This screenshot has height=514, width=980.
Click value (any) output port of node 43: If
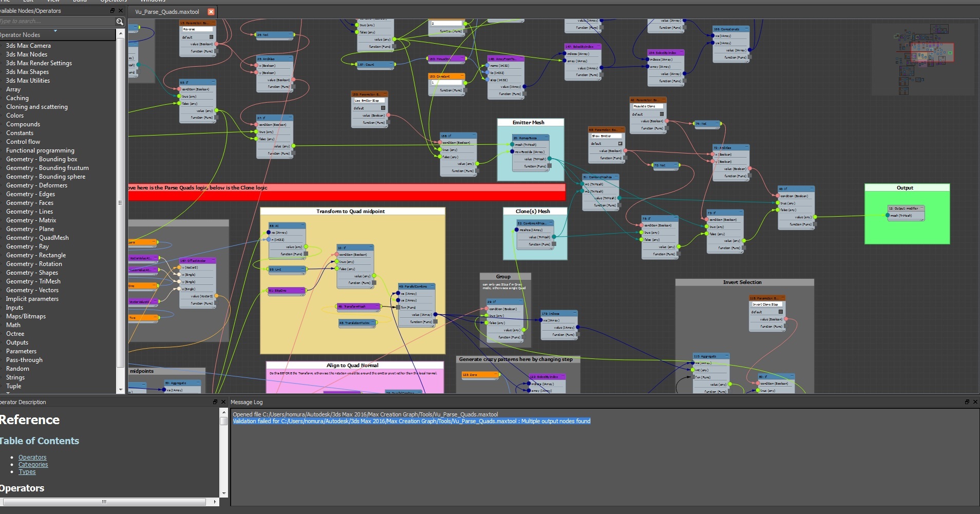815,217
